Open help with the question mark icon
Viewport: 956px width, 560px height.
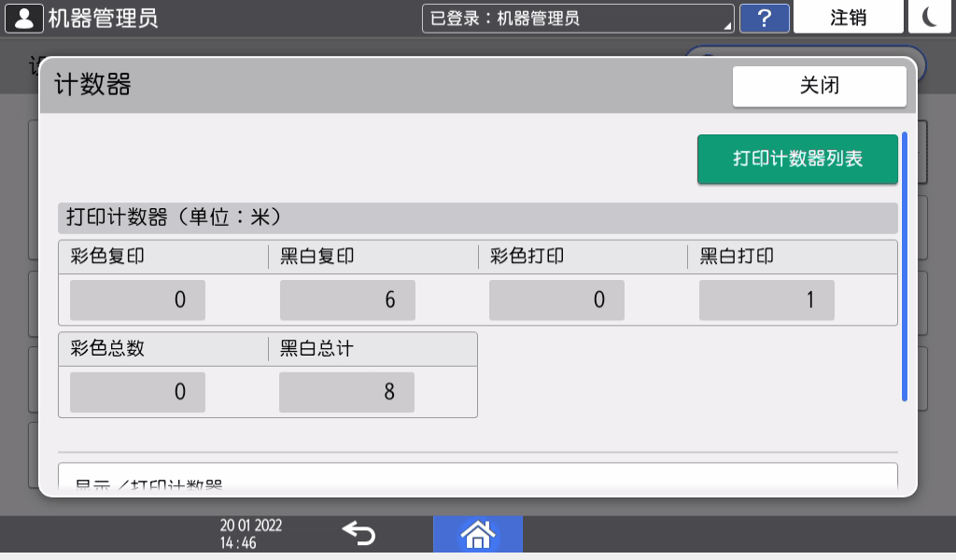[x=764, y=18]
